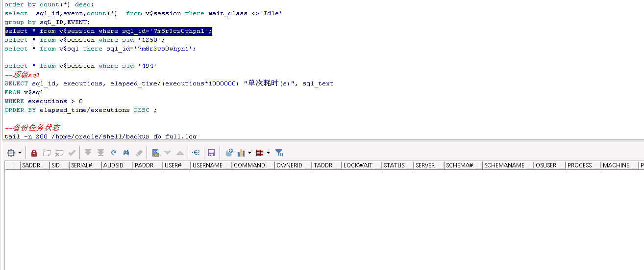
Task: Click the Fetch Last Page arrow icon
Action: (x=100, y=153)
